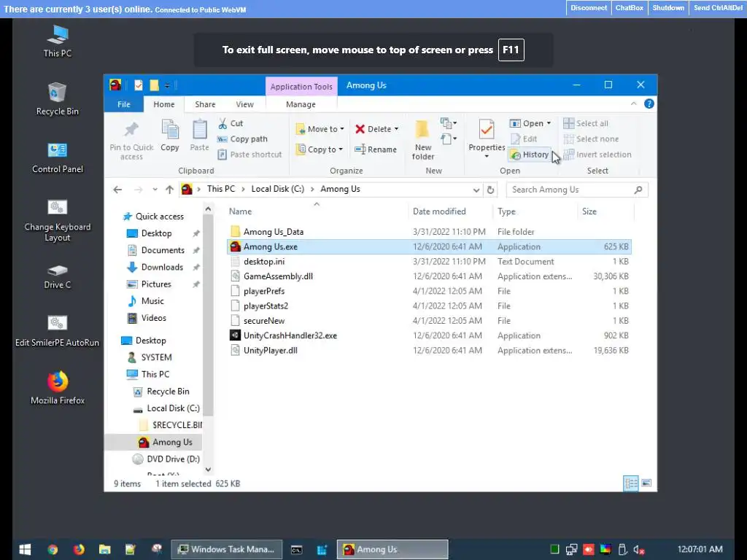Viewport: 747px width, 560px height.
Task: Click the Rename button
Action: click(376, 149)
